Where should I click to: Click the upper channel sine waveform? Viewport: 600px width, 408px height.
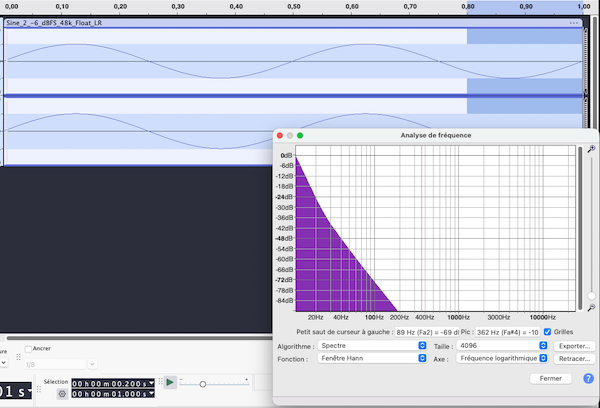point(295,61)
